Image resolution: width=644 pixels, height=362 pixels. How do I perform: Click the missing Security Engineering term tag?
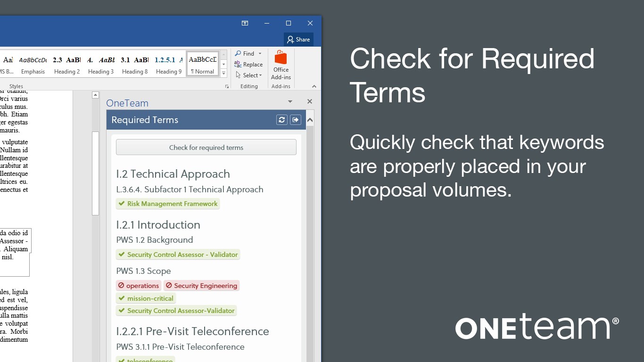click(201, 286)
